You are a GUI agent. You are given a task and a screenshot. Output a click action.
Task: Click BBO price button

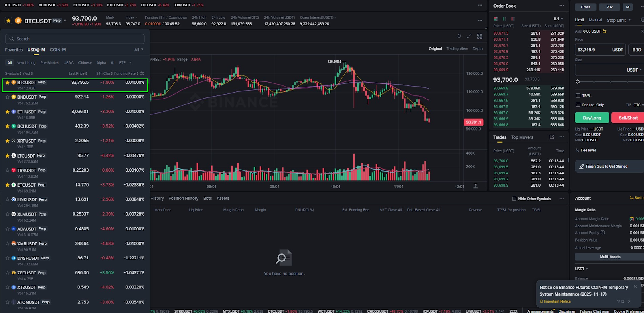[637, 50]
